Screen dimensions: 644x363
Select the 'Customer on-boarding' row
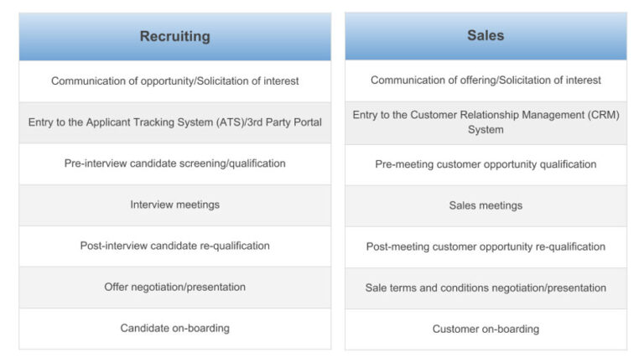[x=486, y=329]
